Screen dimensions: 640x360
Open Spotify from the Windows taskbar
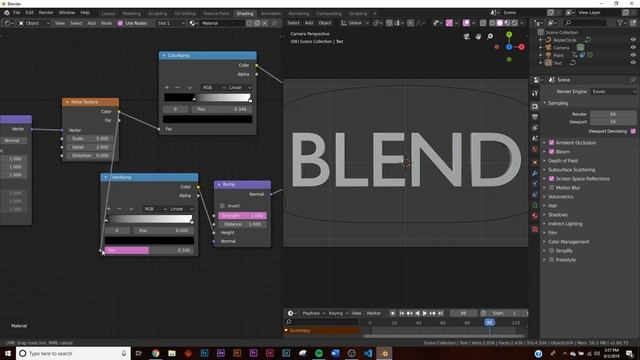[x=319, y=353]
